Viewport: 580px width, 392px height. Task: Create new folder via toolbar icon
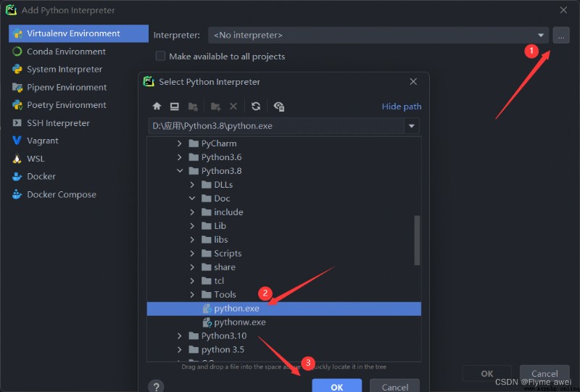coord(215,107)
